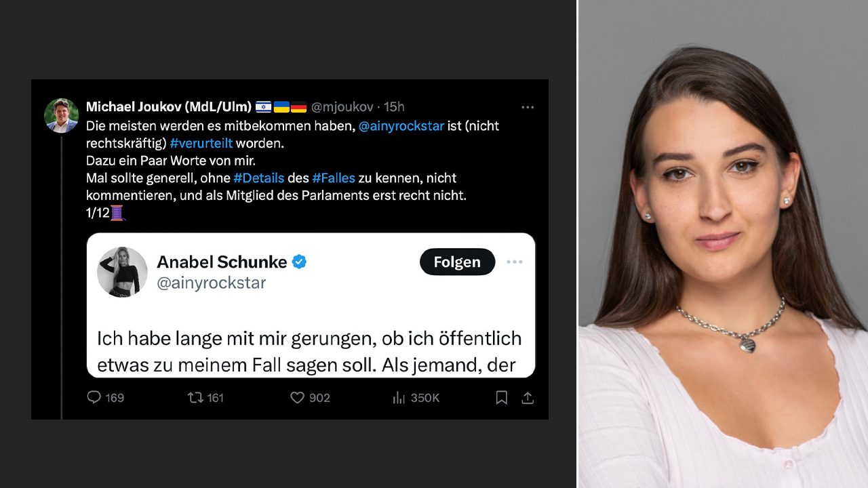Click the Anabel Schunke display name

[x=221, y=262]
